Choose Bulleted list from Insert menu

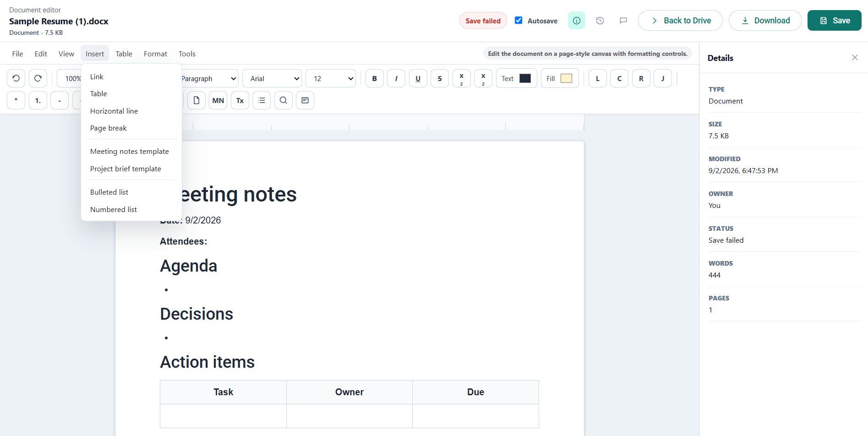click(x=131, y=192)
